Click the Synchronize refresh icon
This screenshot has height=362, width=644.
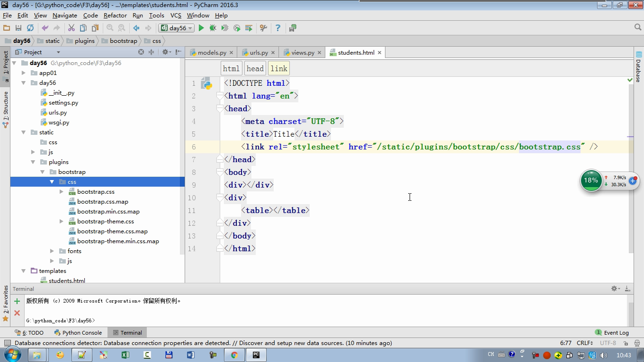[x=30, y=28]
